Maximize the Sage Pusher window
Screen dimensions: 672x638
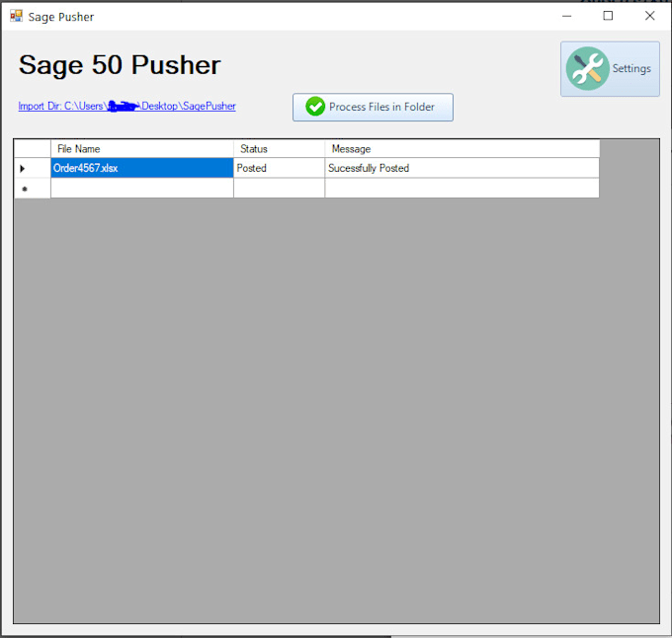point(608,16)
